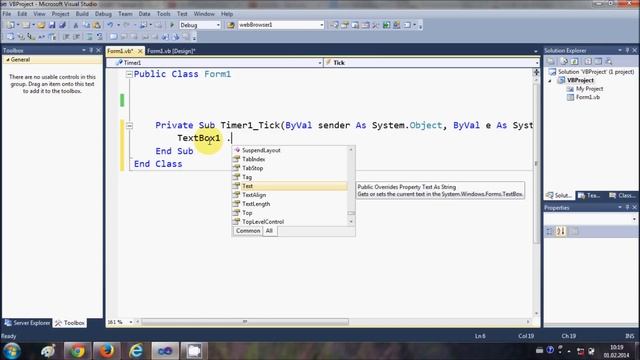Click Solution Explorer's Properties icon
The width and height of the screenshot is (640, 360).
[x=551, y=61]
